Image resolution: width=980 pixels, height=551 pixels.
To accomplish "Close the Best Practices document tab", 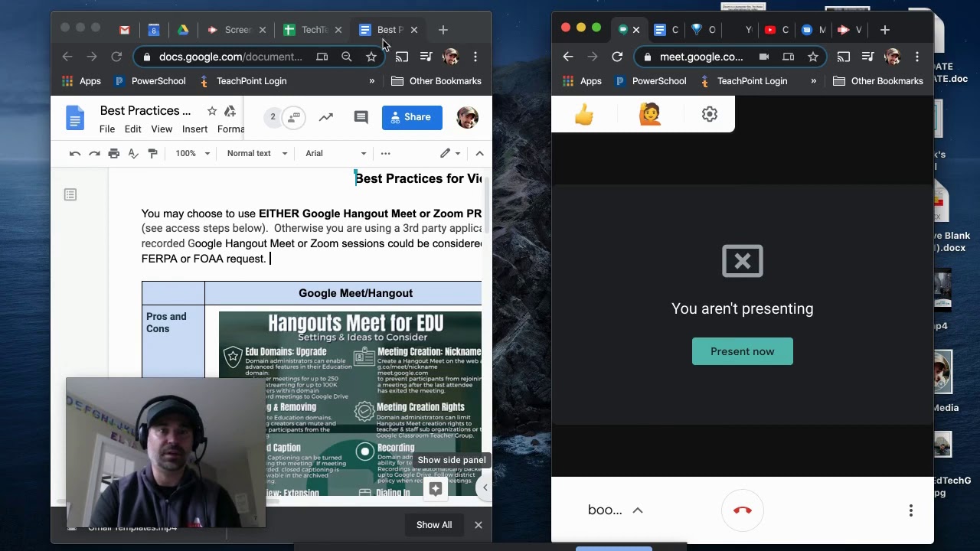I will pos(414,30).
